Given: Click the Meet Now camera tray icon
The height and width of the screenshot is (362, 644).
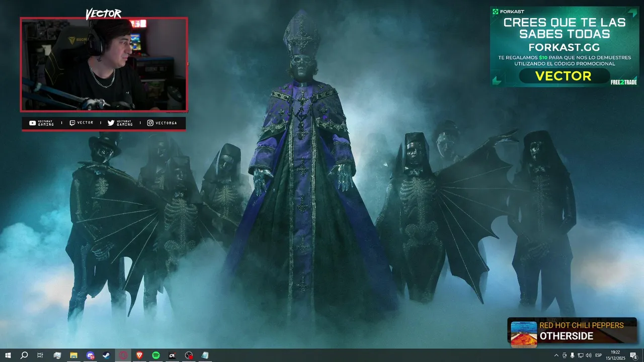Looking at the screenshot, I should coord(565,355).
